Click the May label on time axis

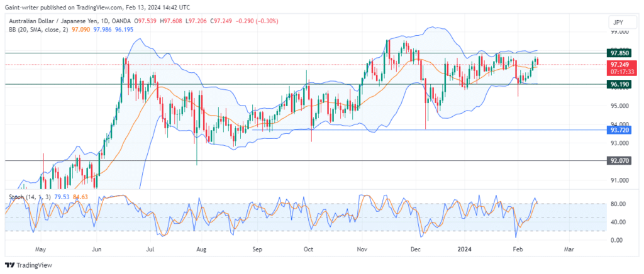tap(40, 249)
